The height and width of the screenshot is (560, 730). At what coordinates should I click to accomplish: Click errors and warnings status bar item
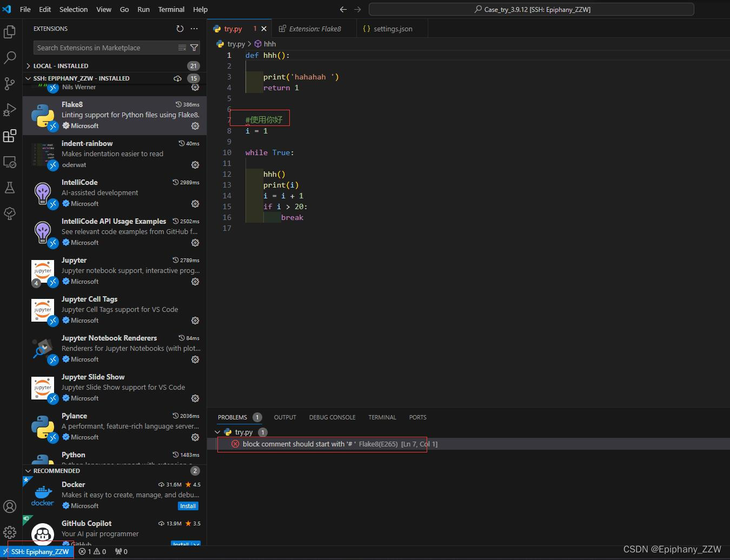pos(92,551)
